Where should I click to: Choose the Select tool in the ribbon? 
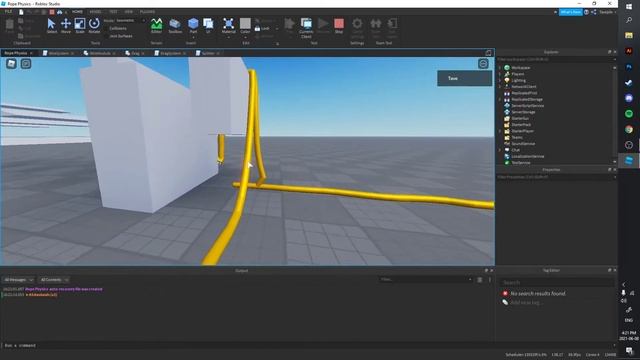tap(51, 26)
